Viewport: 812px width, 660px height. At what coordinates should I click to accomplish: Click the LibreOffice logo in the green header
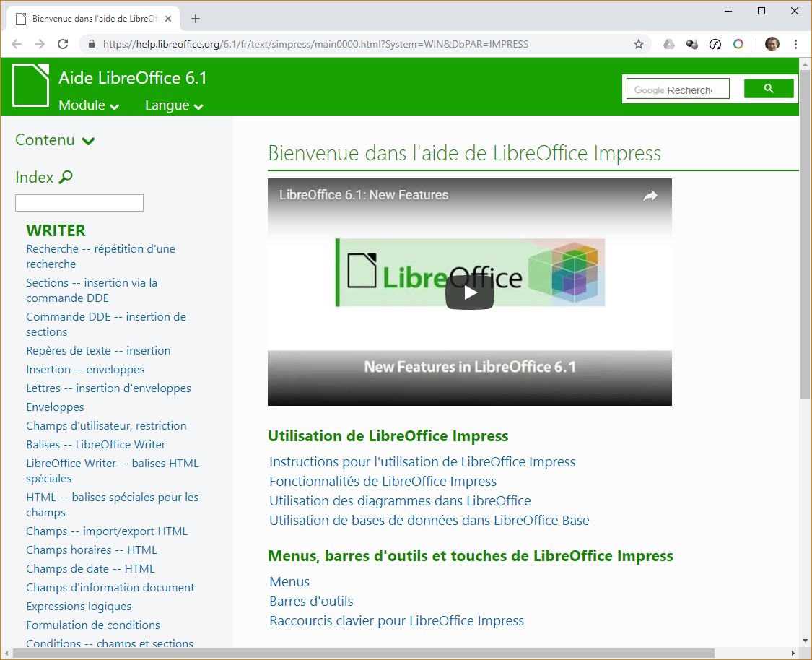click(x=30, y=85)
